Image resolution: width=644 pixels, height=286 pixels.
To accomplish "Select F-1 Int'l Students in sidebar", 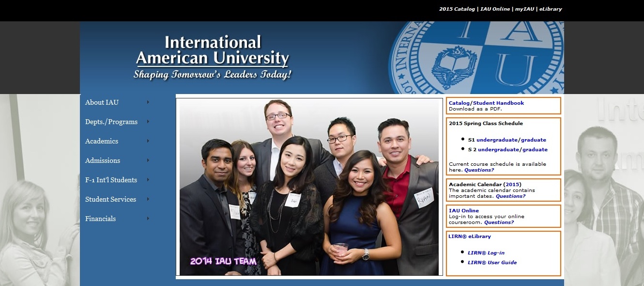I will (x=111, y=180).
